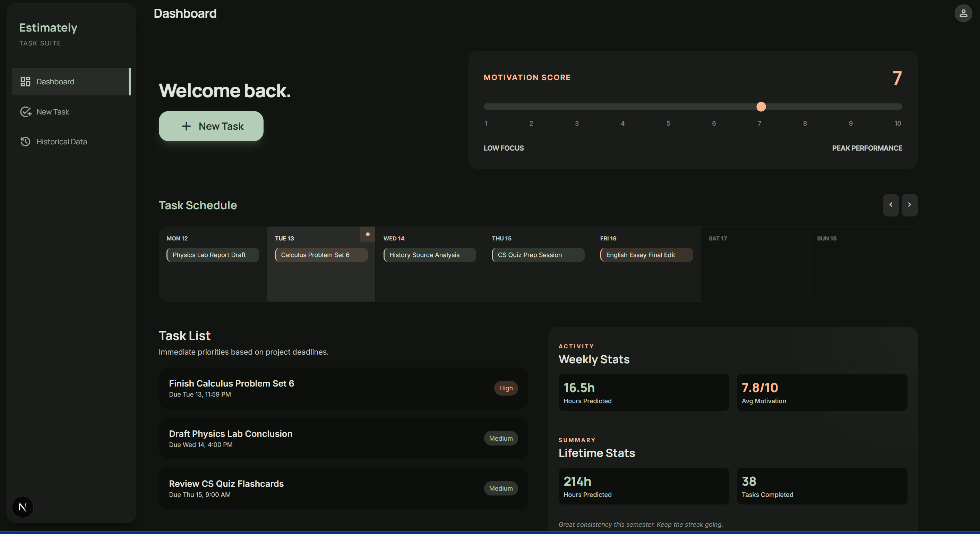Click the 7.8/10 Avg Motivation card

pos(822,392)
